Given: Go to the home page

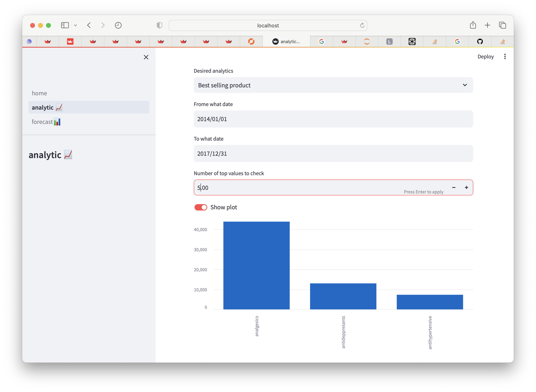Looking at the screenshot, I should point(39,93).
